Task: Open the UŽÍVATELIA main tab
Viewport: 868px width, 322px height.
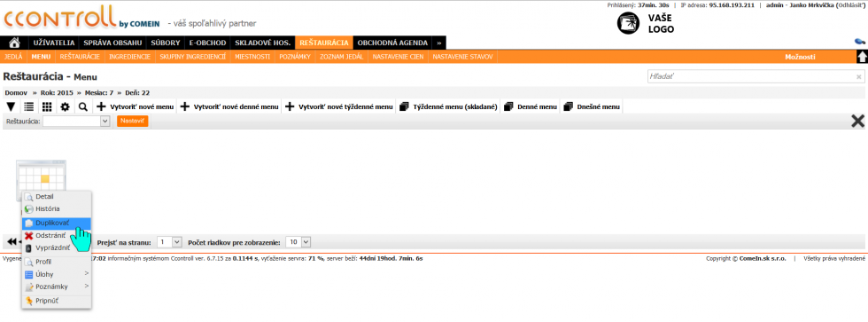Action: [54, 43]
